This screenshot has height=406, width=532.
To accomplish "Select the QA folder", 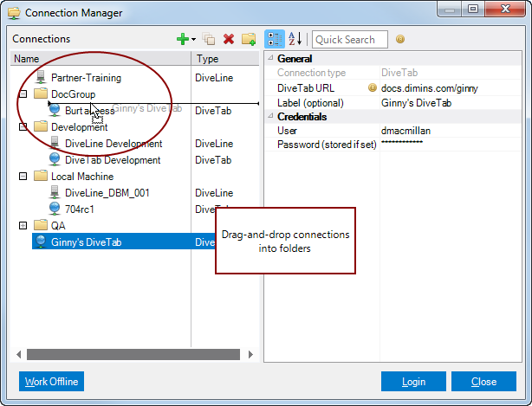I will pyautogui.click(x=58, y=226).
